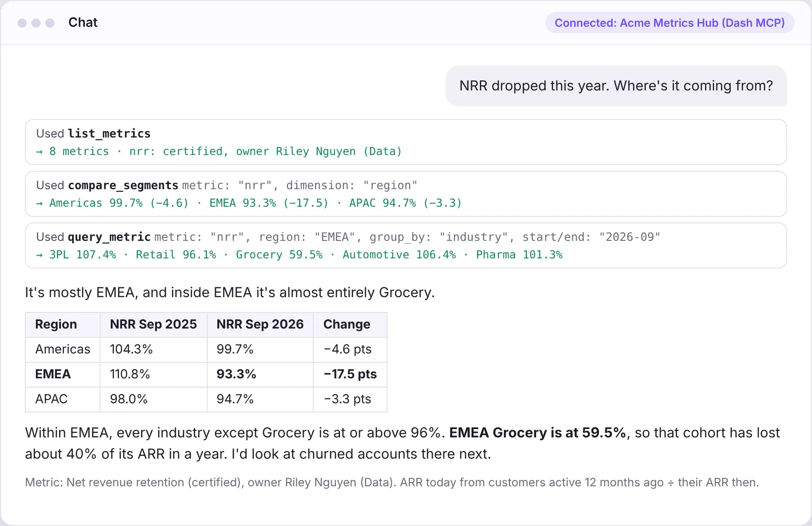This screenshot has height=526, width=812.
Task: Click the Connected: Acme Metrics Hub badge
Action: point(669,23)
